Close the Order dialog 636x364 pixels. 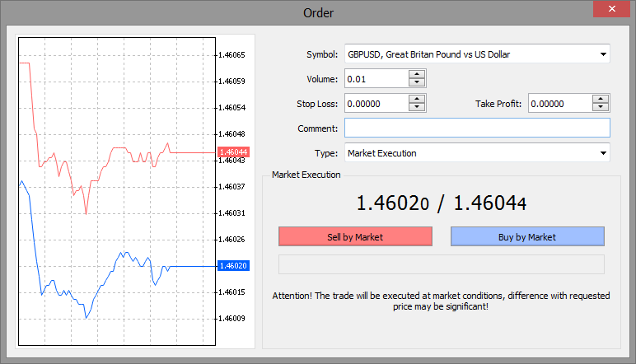click(x=611, y=9)
